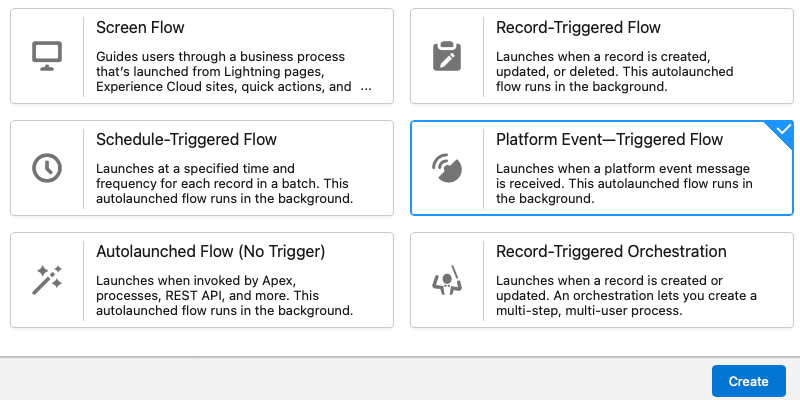Viewport: 800px width, 400px height.
Task: Choose the Record-Triggered Flow title
Action: pyautogui.click(x=578, y=28)
